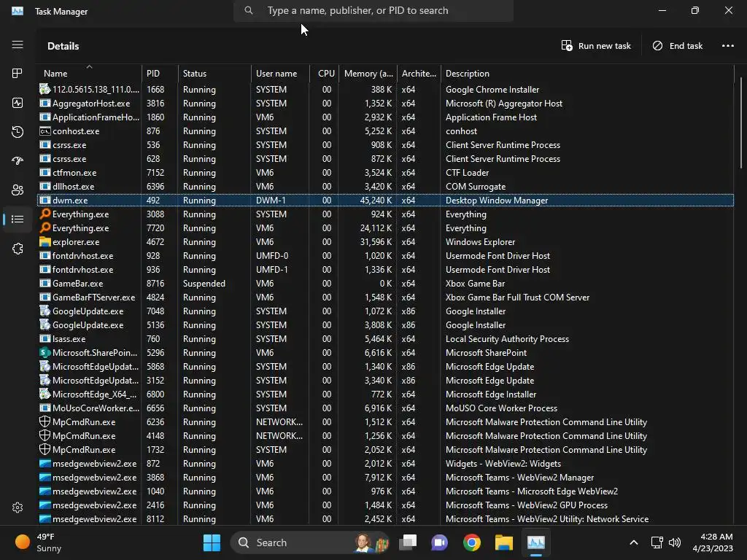The width and height of the screenshot is (747, 560).
Task: Select the ctfmon.exe row
Action: pyautogui.click(x=385, y=172)
